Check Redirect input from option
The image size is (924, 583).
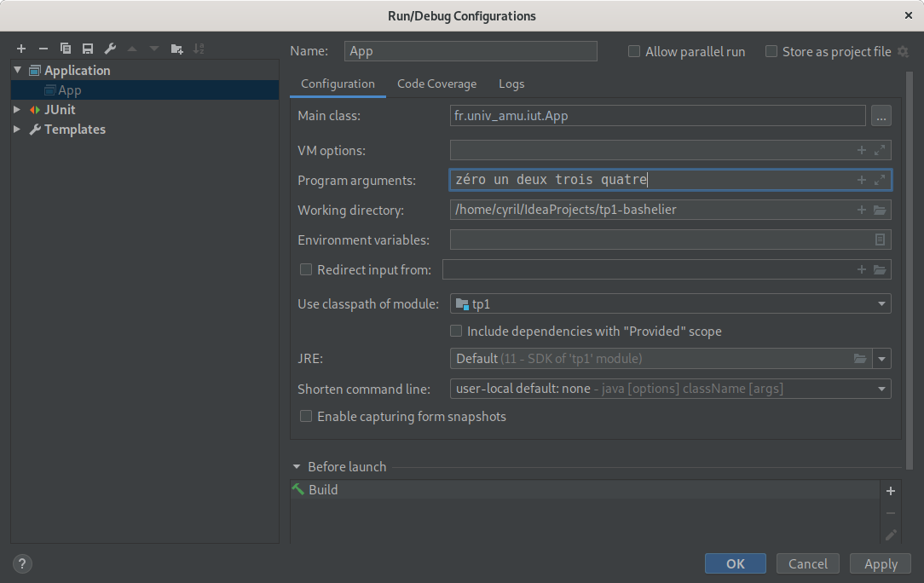(306, 269)
